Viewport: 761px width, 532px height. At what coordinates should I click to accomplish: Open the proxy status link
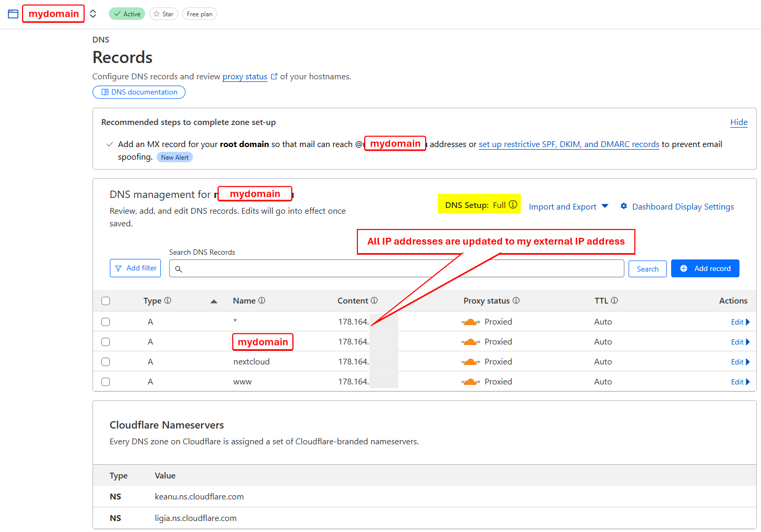[x=245, y=77]
